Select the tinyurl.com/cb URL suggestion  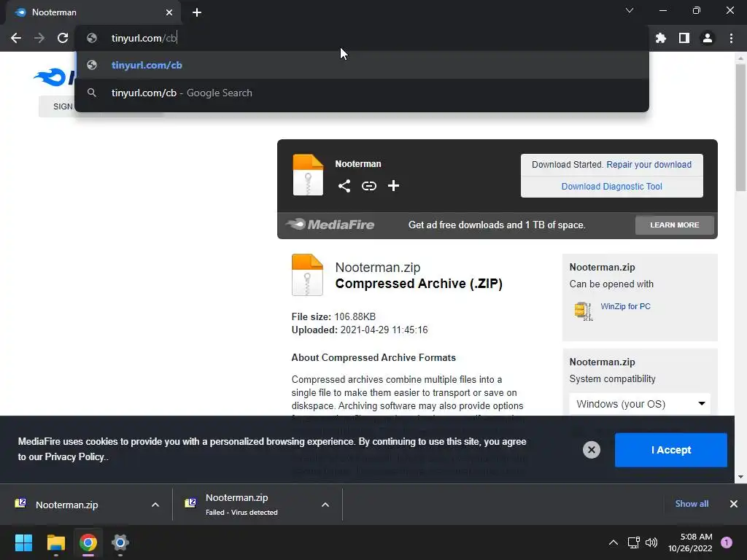[x=362, y=65]
